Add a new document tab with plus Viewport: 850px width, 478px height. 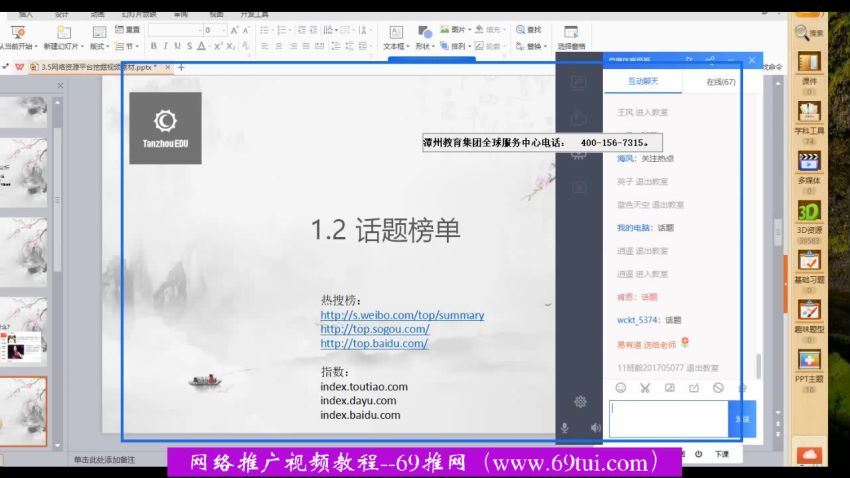tap(181, 67)
